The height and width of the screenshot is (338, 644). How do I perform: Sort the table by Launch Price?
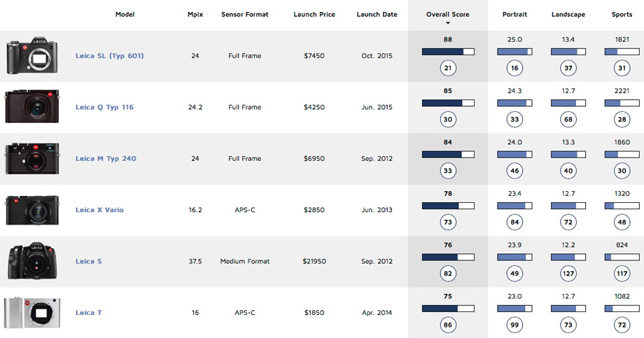[x=316, y=15]
